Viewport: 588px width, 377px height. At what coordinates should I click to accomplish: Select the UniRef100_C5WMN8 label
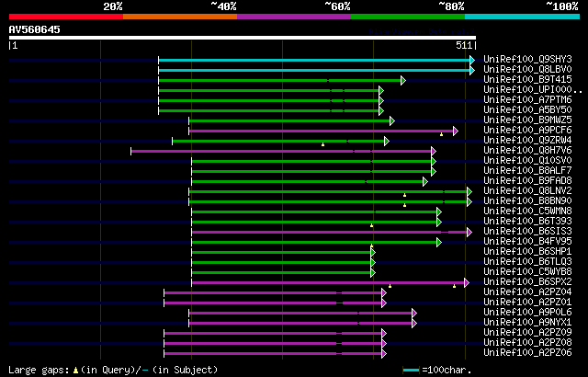click(527, 211)
